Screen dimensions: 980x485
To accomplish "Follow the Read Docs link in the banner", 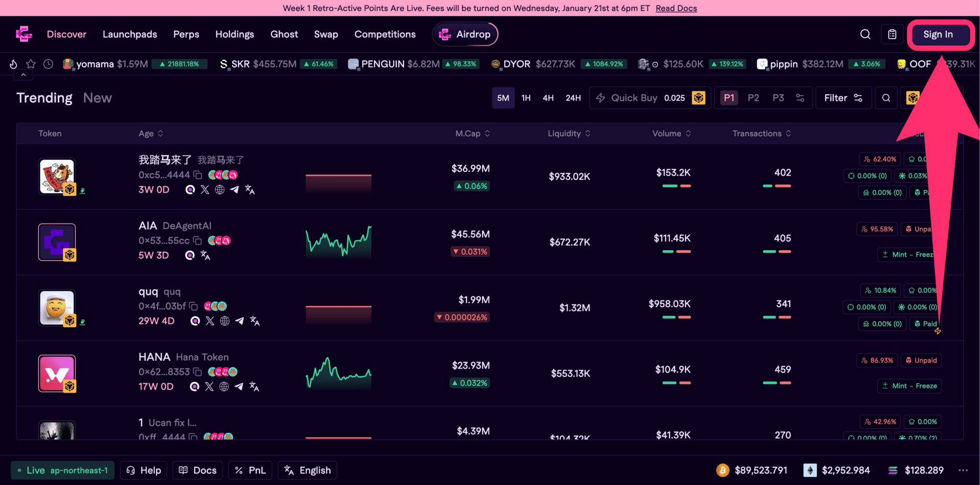I will (x=676, y=8).
